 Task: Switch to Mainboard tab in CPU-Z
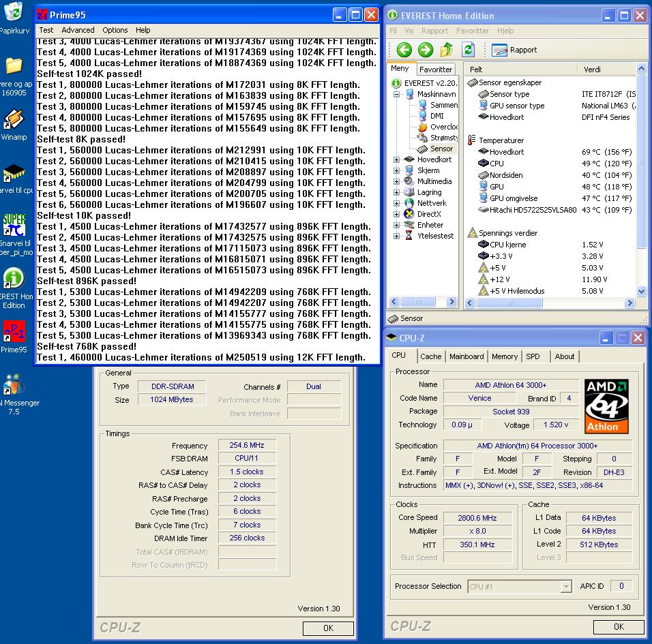(466, 356)
